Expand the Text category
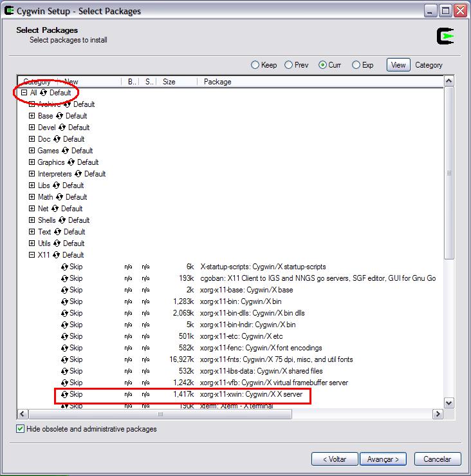The width and height of the screenshot is (471, 476). [x=32, y=232]
